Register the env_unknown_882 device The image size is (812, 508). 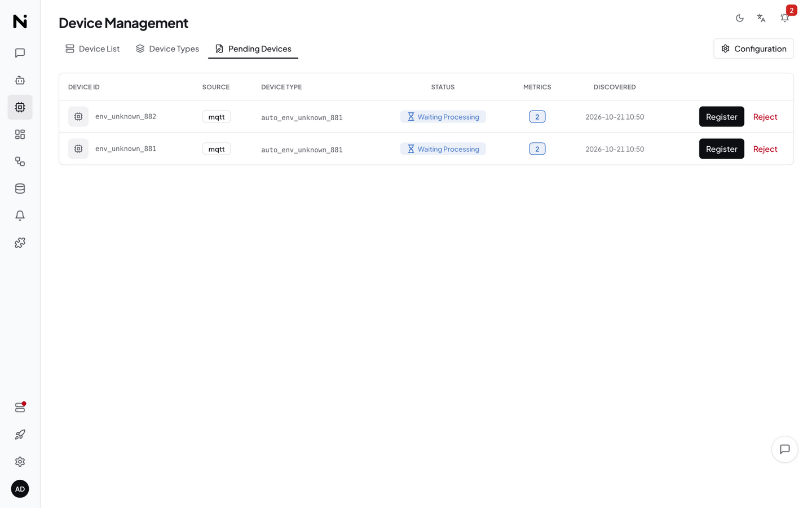(722, 117)
